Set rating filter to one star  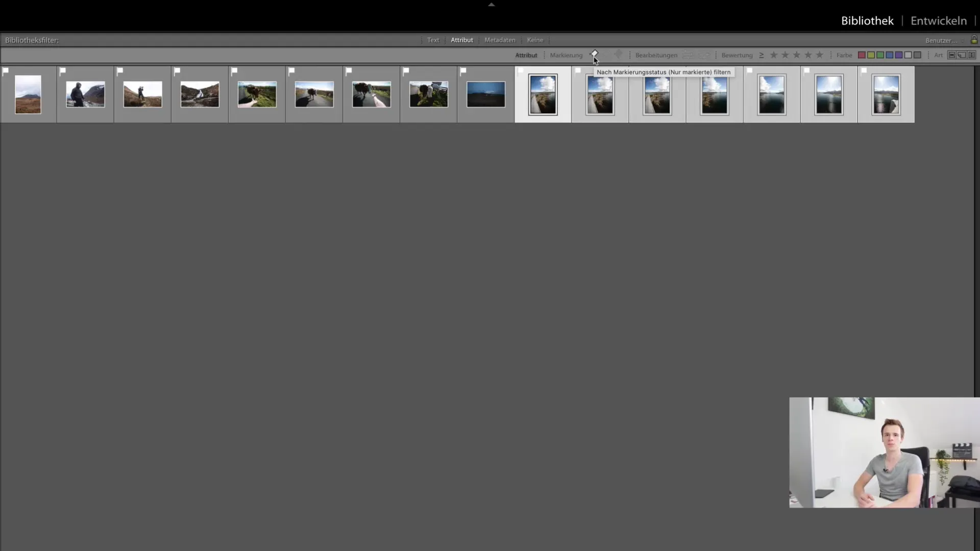[774, 55]
